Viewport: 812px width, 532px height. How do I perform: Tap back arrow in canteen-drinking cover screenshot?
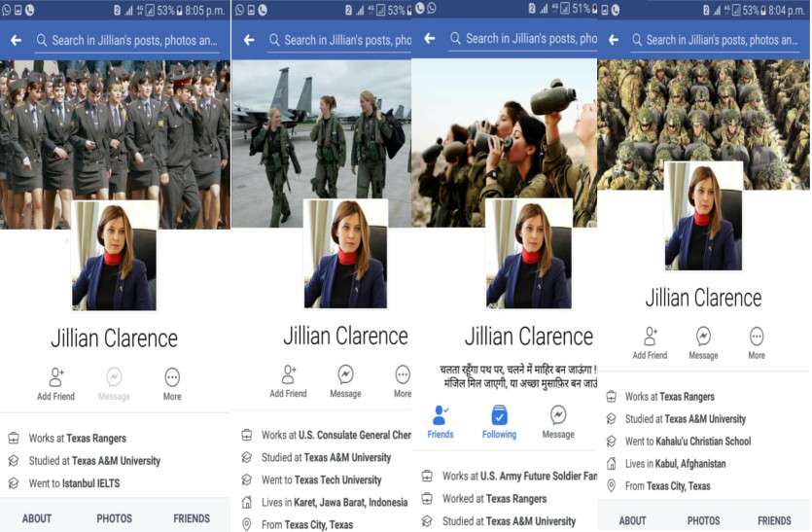[x=429, y=38]
